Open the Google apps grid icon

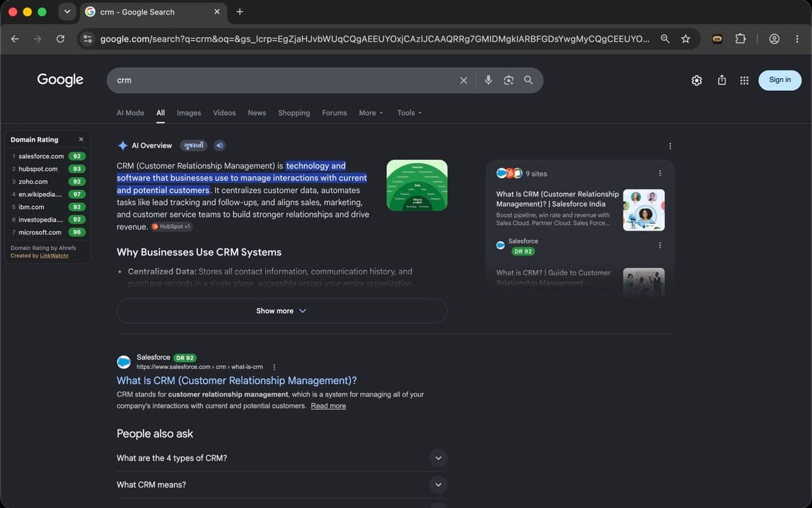[745, 80]
